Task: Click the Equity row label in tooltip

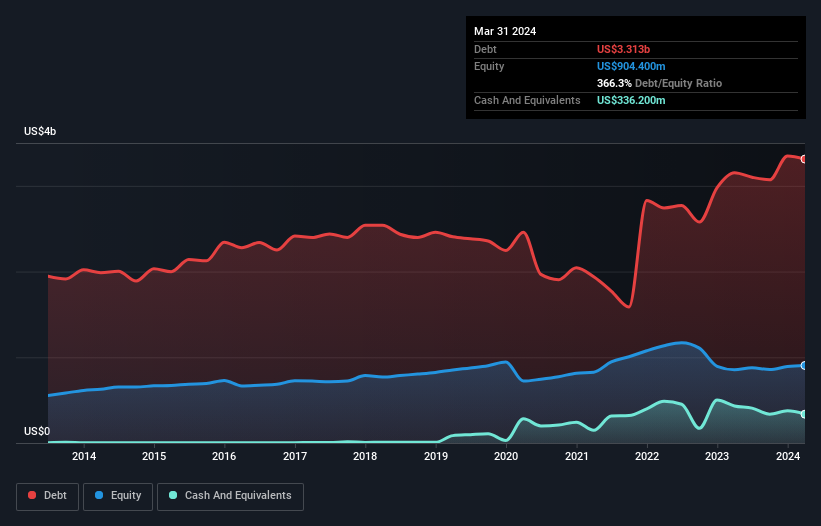Action: click(489, 66)
